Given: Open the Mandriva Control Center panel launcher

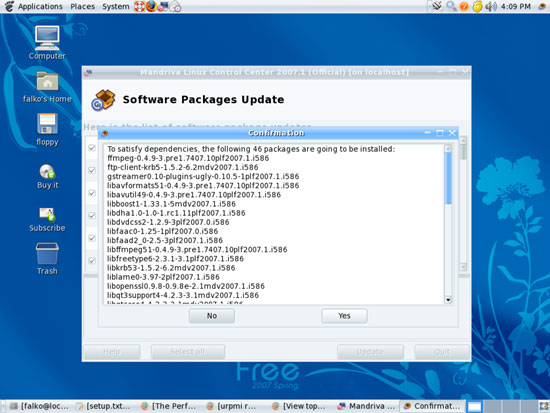Looking at the screenshot, I should 163,6.
